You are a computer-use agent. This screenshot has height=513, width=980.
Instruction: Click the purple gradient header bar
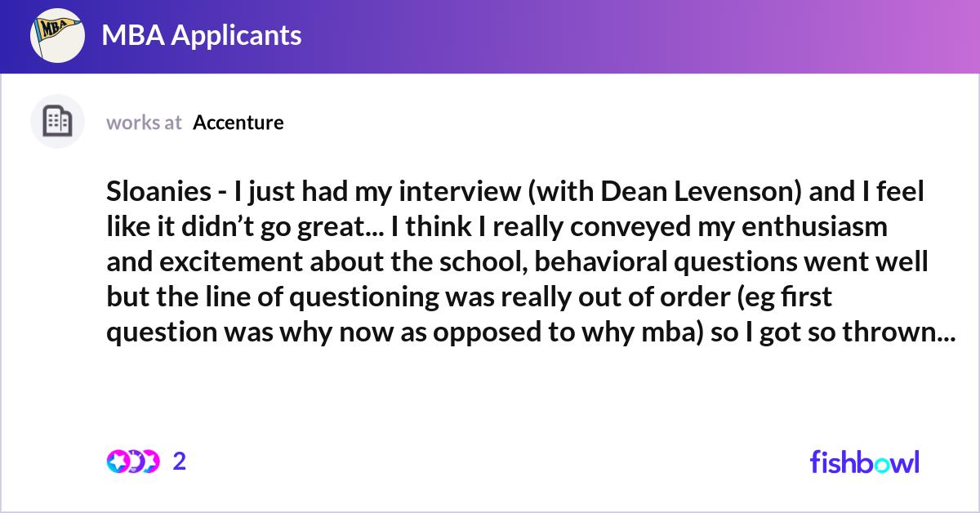(x=490, y=37)
